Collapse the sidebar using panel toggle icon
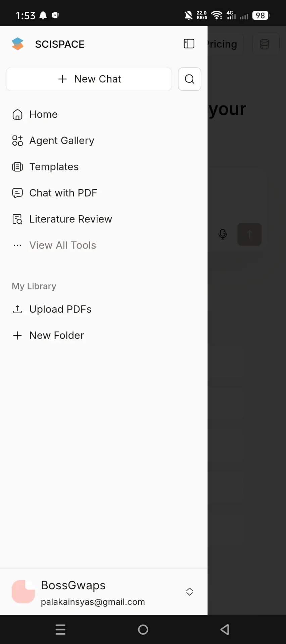The height and width of the screenshot is (644, 286). 189,44
